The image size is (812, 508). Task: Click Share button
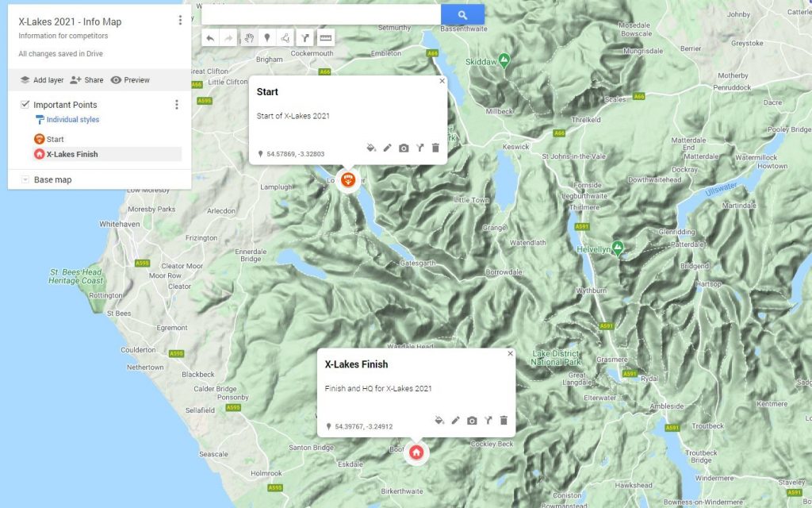(86, 80)
